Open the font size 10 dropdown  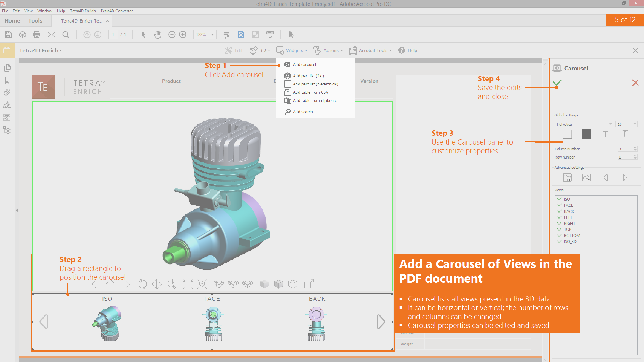635,124
